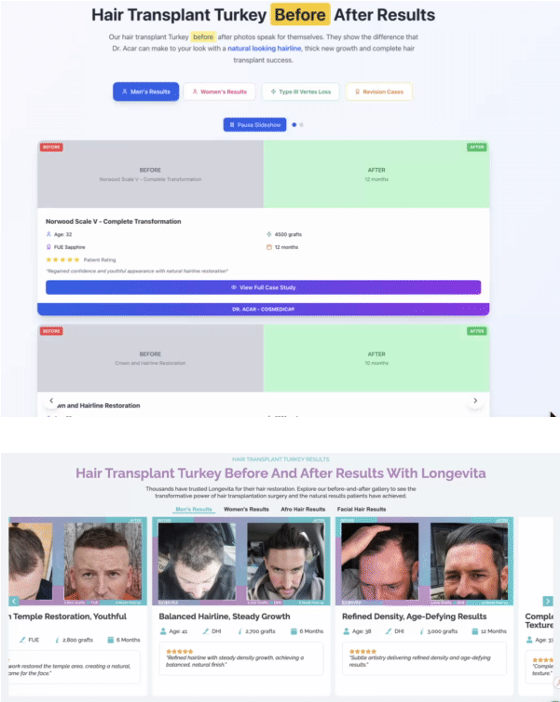Click the FUE icon in Temple Restoration card

pyautogui.click(x=22, y=640)
